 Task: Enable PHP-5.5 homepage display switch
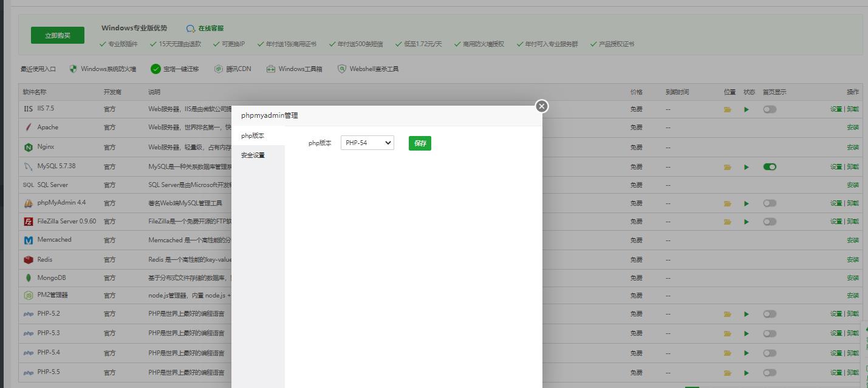pos(770,372)
